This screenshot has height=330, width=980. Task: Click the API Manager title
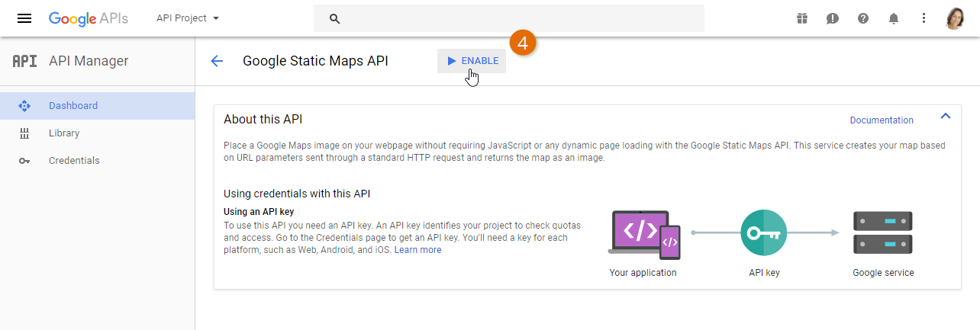pos(89,61)
